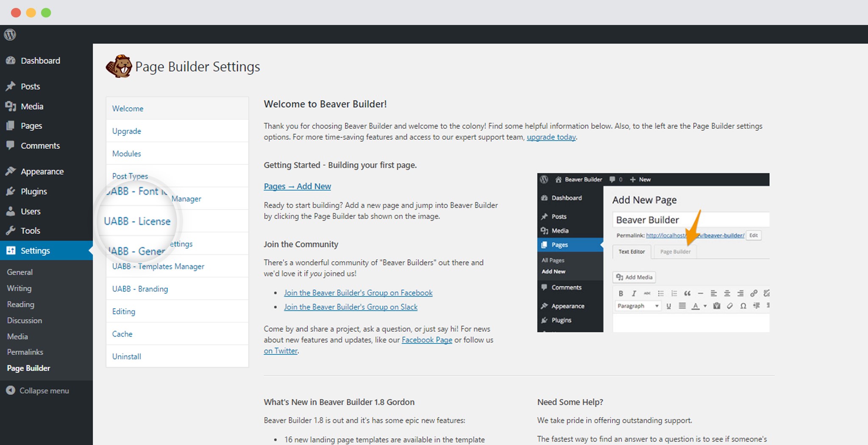
Task: Open the Facebook Page link
Action: [x=427, y=340]
